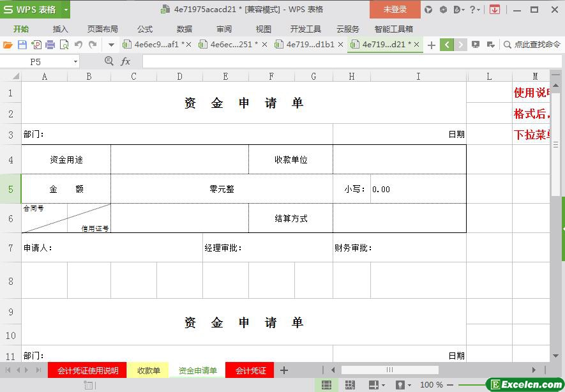565x392 pixels.
Task: Expand the Name Box dropdown arrow
Action: (x=75, y=62)
